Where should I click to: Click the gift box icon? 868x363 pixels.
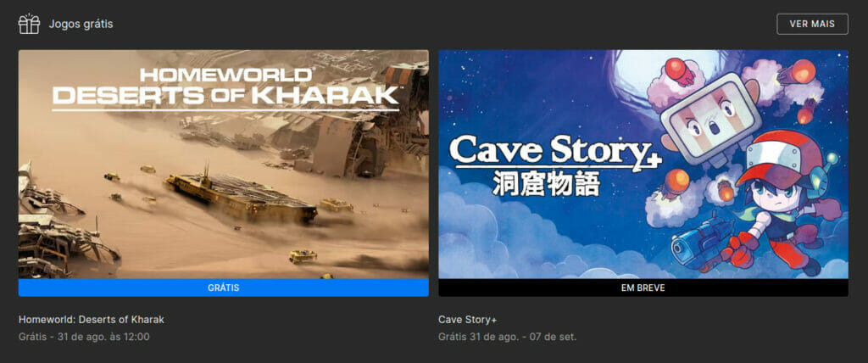tap(29, 24)
